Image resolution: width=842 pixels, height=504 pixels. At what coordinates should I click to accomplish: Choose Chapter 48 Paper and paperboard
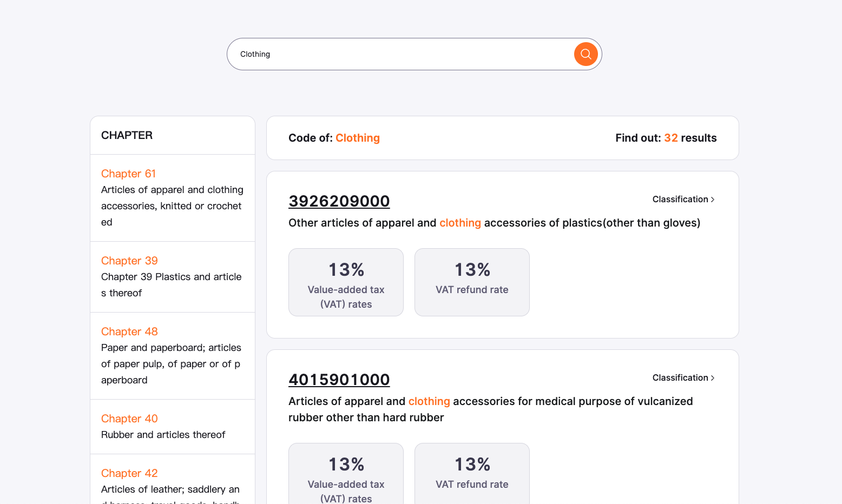[129, 331]
